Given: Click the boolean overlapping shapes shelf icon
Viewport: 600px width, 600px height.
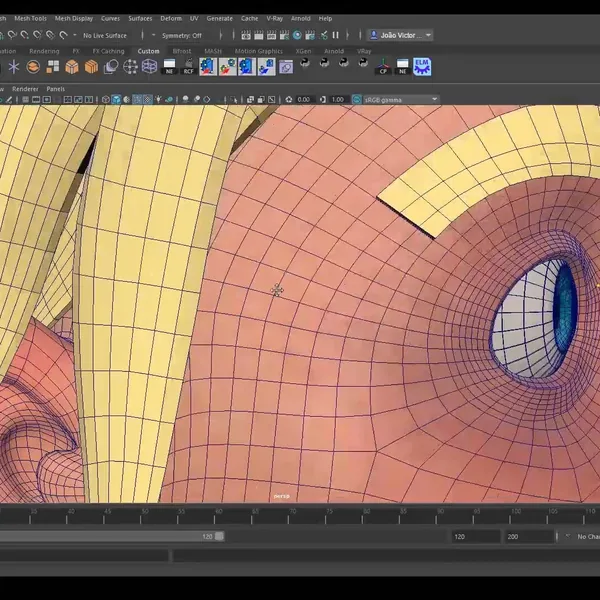Looking at the screenshot, I should [x=111, y=67].
